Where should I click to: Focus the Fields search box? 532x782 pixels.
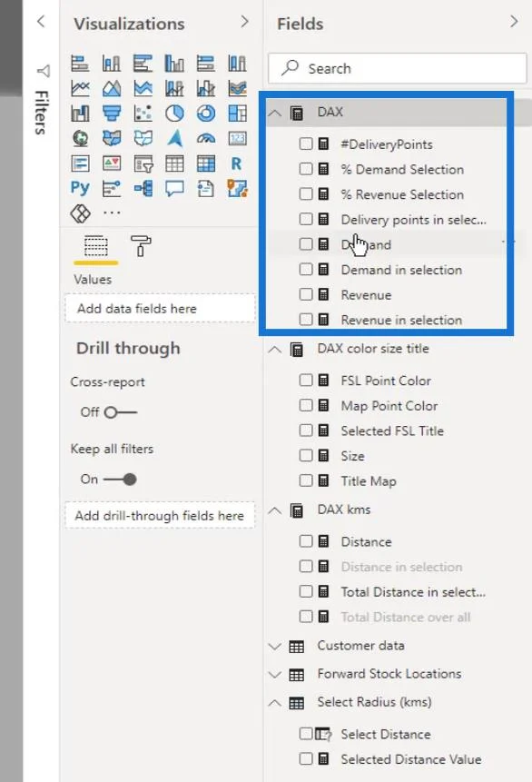point(398,68)
